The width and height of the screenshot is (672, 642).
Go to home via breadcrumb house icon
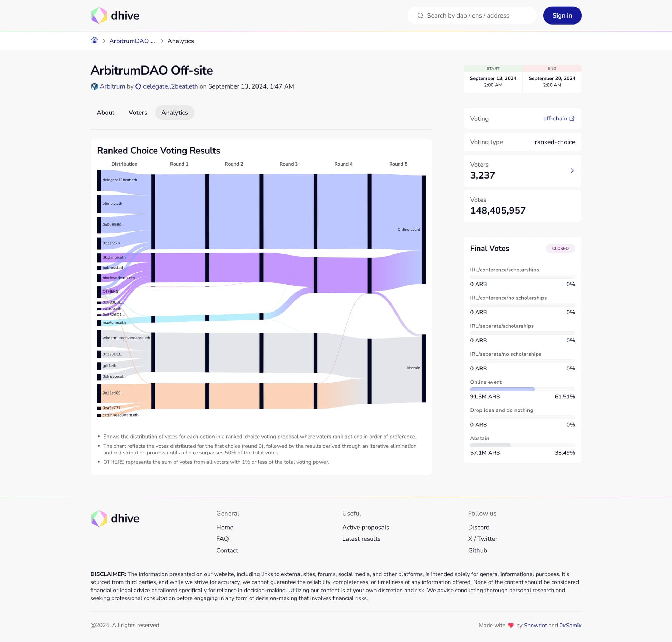(x=94, y=40)
